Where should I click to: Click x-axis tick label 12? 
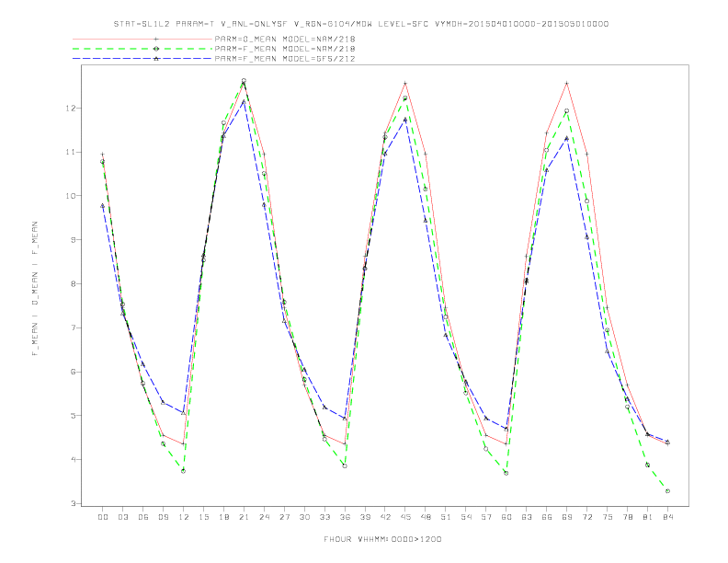pyautogui.click(x=184, y=517)
